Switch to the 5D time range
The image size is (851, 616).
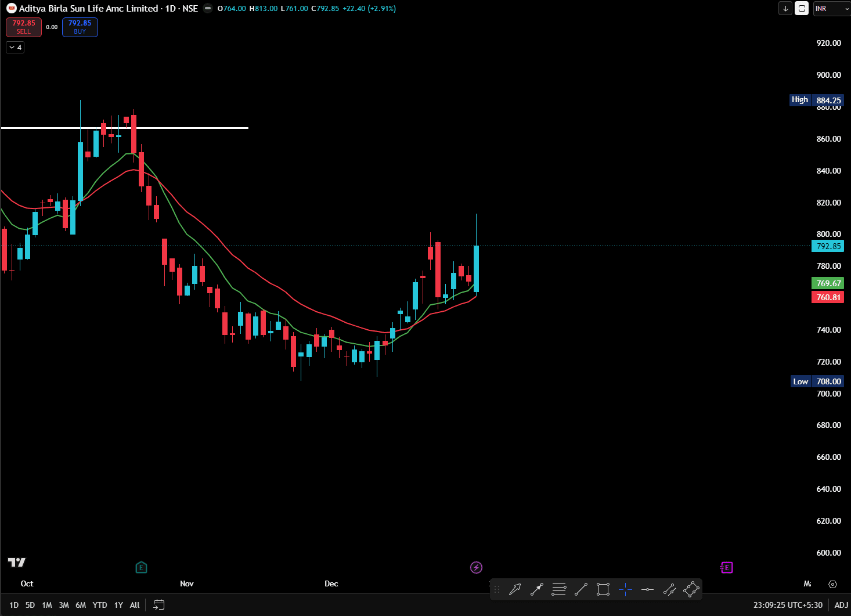pyautogui.click(x=30, y=605)
